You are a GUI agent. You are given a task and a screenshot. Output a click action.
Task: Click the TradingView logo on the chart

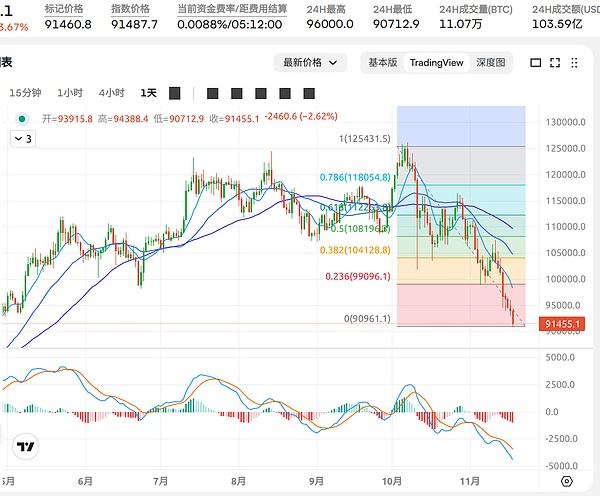click(27, 447)
